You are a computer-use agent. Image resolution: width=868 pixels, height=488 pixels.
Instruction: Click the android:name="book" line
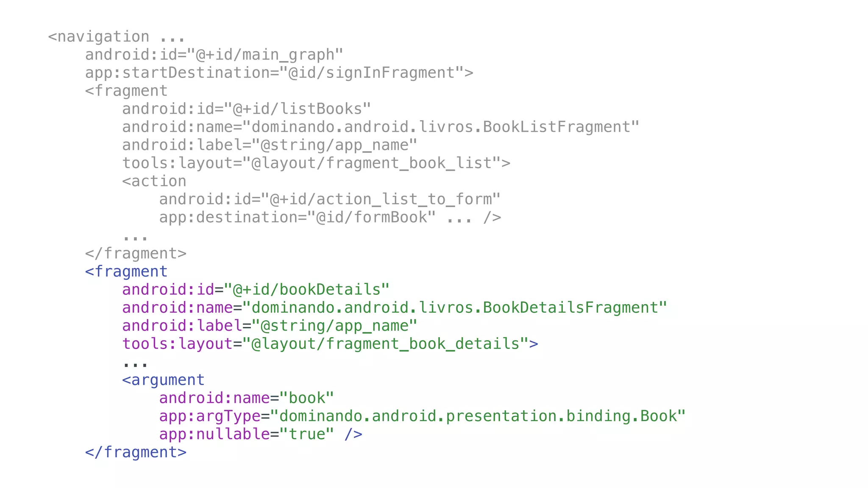pyautogui.click(x=247, y=398)
